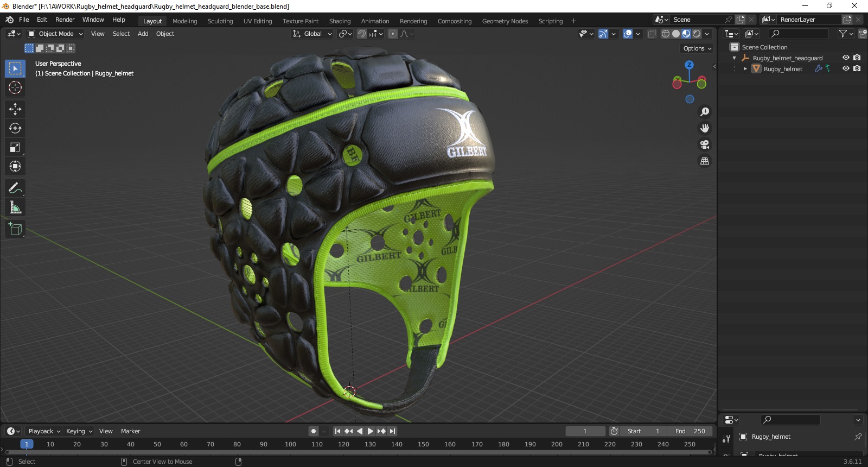
Task: Jump to the previous keyframe
Action: click(x=349, y=431)
